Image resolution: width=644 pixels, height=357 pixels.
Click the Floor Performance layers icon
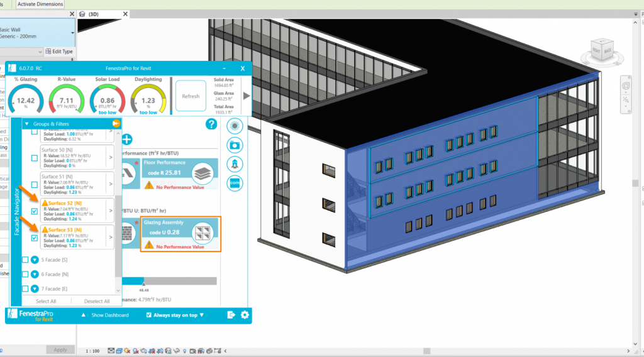point(203,173)
